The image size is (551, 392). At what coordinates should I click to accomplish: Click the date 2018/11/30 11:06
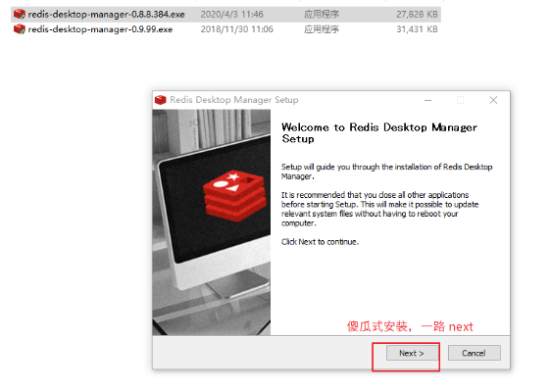point(237,29)
